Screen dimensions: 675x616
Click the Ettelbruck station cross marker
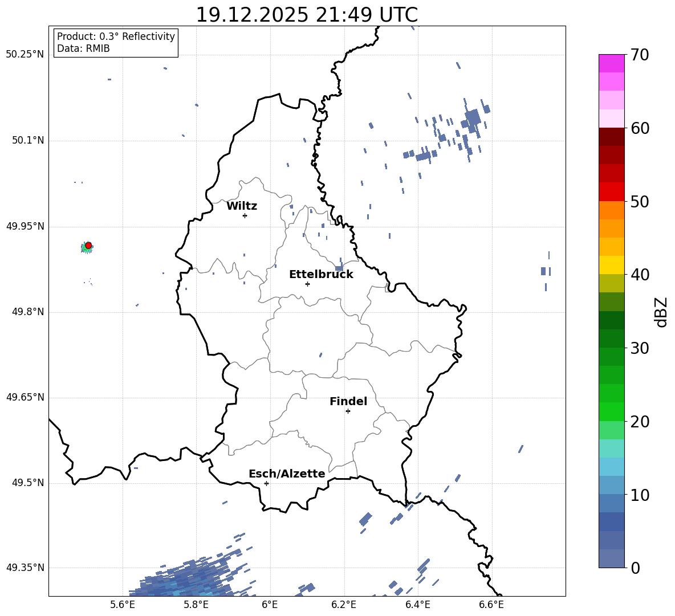(307, 284)
